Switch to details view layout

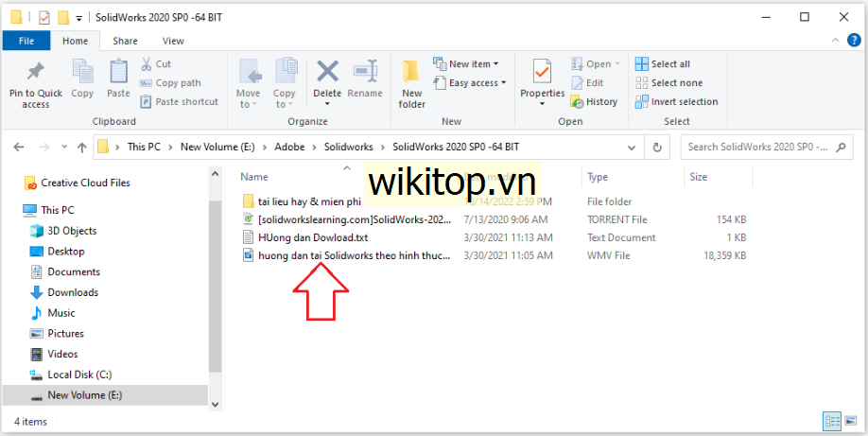tap(832, 421)
